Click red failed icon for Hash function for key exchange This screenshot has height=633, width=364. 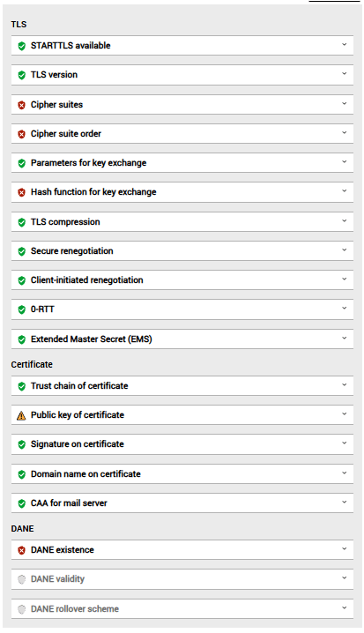point(22,192)
